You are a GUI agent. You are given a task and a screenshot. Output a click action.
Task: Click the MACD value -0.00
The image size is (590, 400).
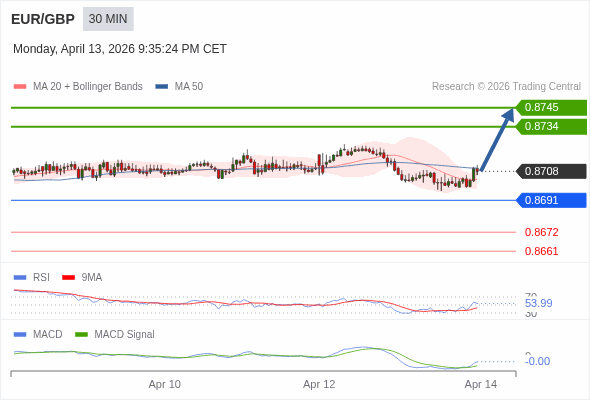[x=537, y=361]
